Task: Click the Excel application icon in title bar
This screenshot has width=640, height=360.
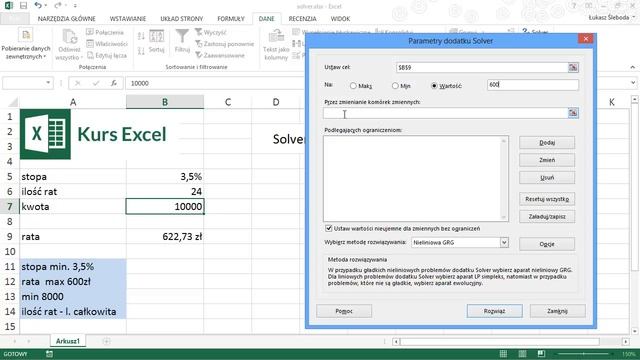Action: coord(8,5)
